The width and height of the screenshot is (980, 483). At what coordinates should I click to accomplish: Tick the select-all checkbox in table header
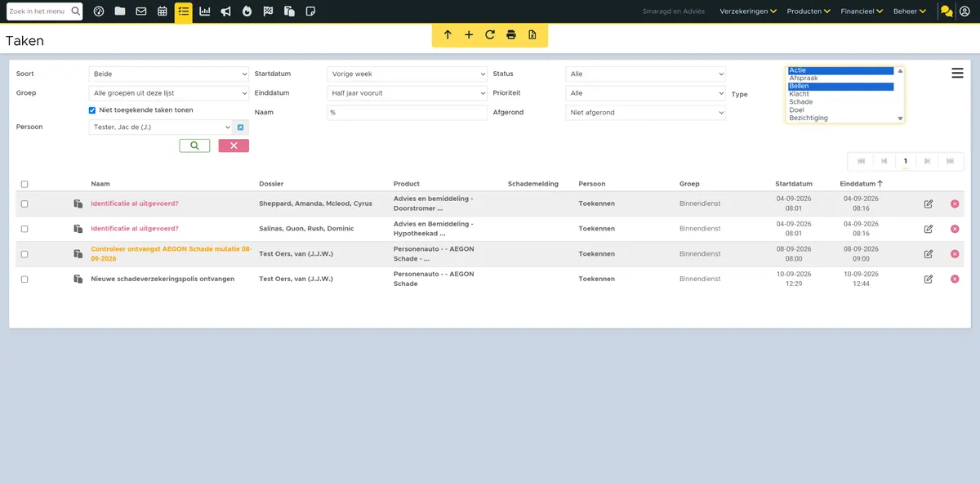[x=24, y=185]
